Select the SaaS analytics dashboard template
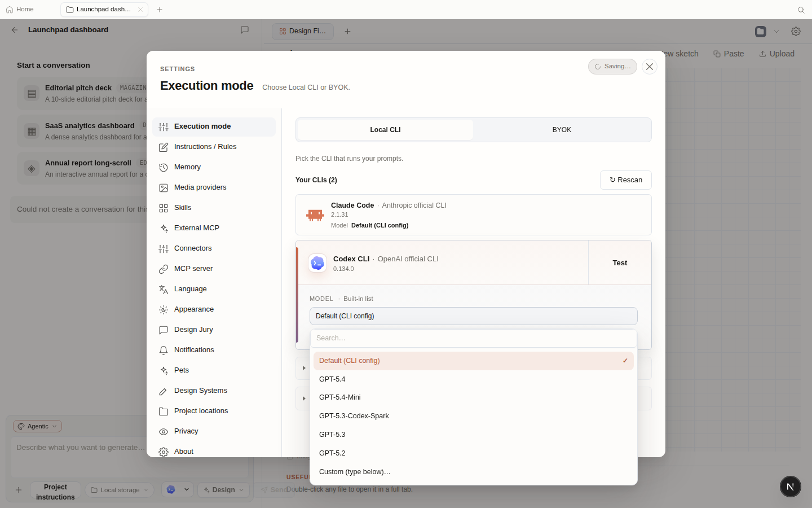 coord(82,131)
